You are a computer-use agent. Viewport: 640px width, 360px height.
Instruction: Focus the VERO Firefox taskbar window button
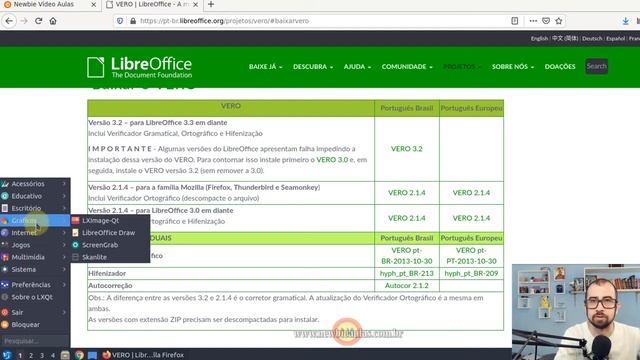coord(143,355)
